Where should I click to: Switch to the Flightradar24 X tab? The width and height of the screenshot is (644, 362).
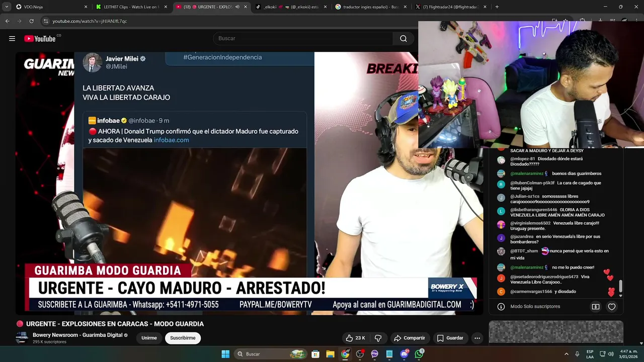(x=451, y=7)
